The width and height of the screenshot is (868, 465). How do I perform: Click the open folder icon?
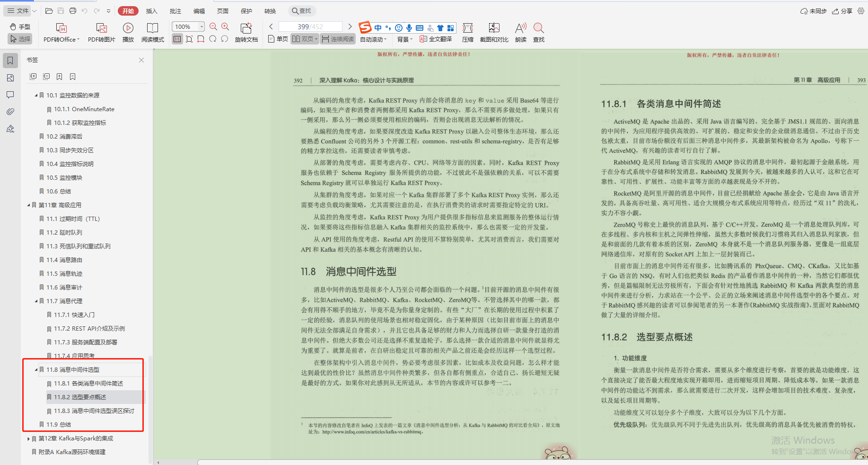click(x=49, y=11)
